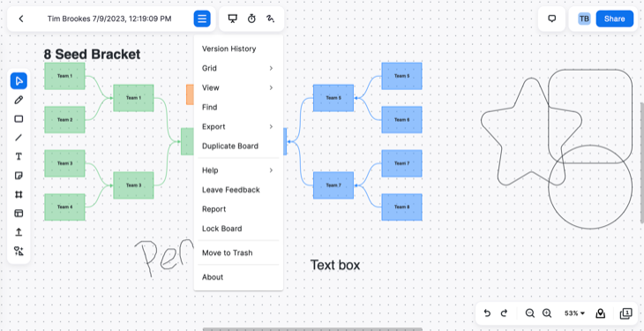Click the TB user avatar
This screenshot has width=644, height=331.
584,19
